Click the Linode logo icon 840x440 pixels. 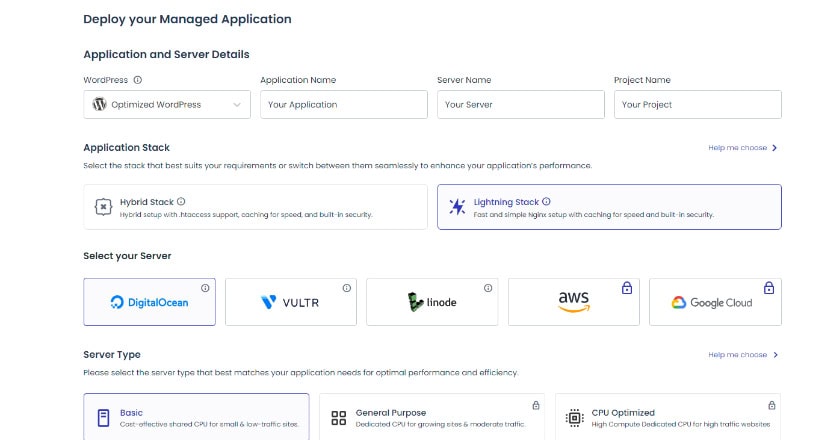click(x=415, y=302)
